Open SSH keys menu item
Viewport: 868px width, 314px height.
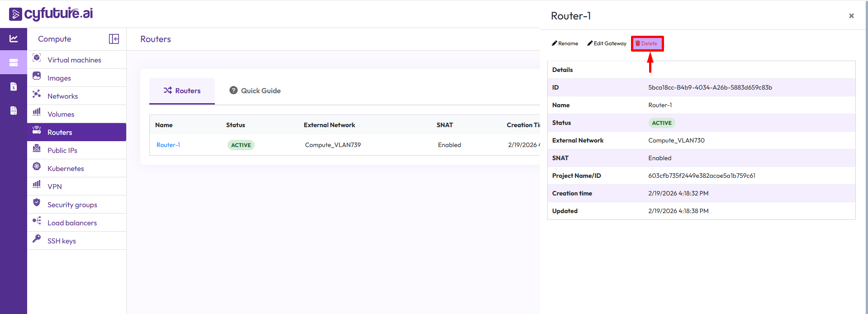point(62,241)
